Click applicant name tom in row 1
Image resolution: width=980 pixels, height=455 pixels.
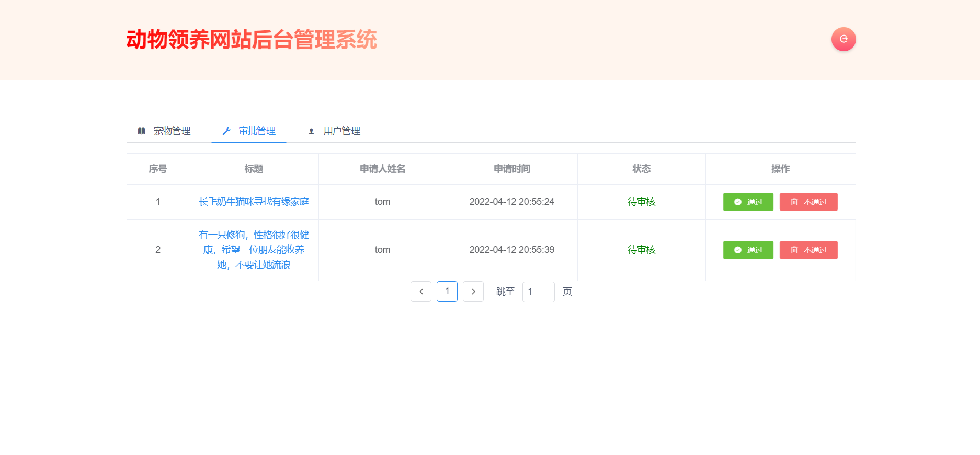click(x=383, y=202)
